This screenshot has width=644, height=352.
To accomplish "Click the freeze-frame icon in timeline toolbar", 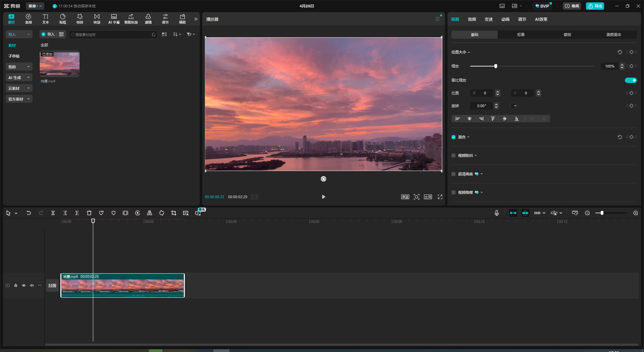I will click(125, 213).
